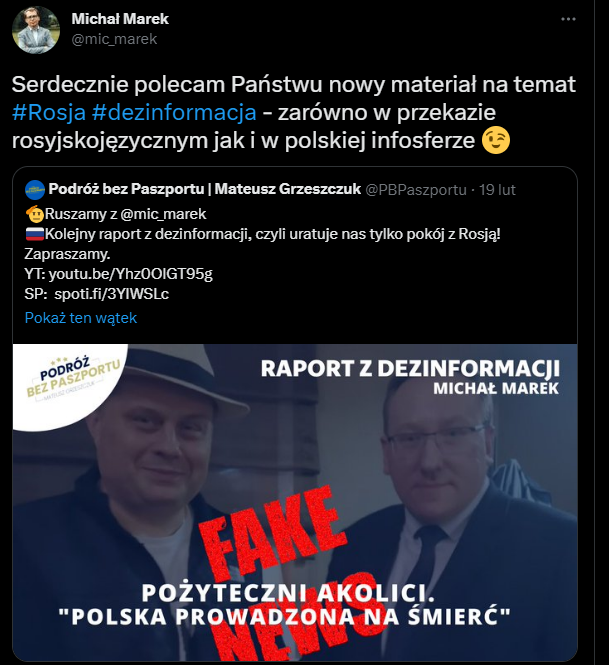Open the youtu.be/Yhz0OIGT95g link
Viewport: 609px width, 665px height.
coord(131,274)
